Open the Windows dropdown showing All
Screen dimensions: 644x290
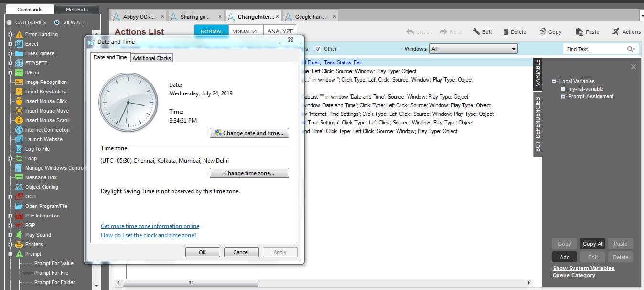click(x=473, y=49)
